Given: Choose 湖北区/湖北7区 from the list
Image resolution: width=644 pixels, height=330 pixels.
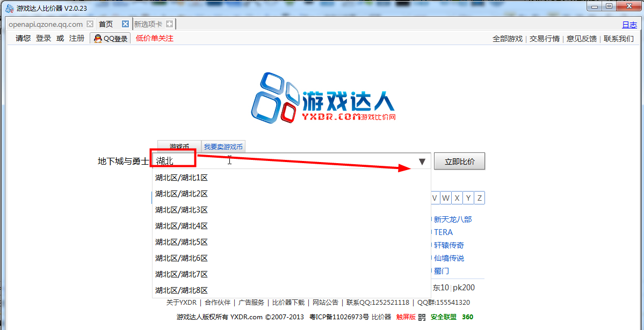Looking at the screenshot, I should [x=292, y=274].
